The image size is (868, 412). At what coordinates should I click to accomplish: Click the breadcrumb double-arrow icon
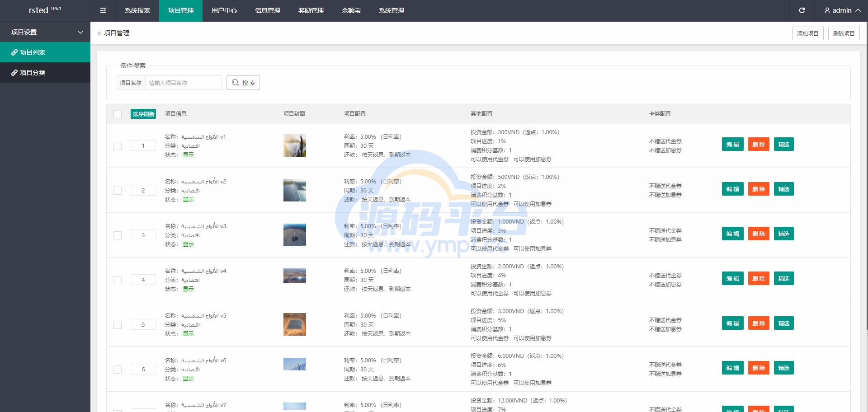[99, 33]
